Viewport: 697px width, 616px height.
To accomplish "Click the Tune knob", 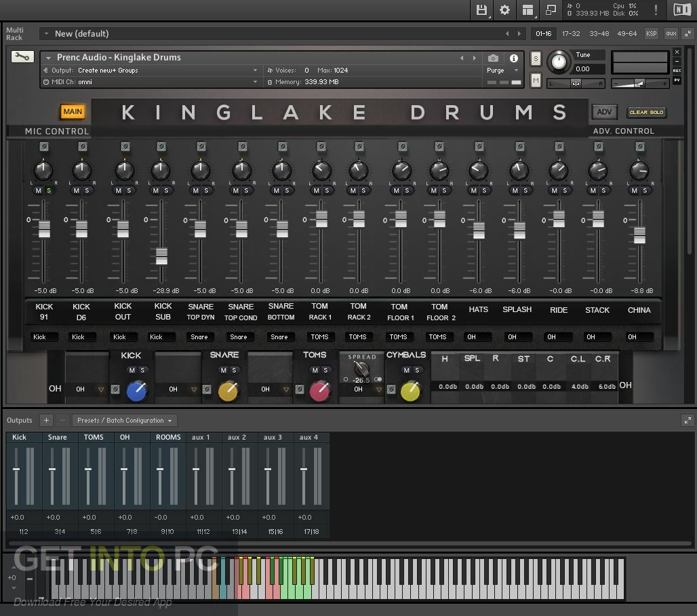I will coord(559,62).
